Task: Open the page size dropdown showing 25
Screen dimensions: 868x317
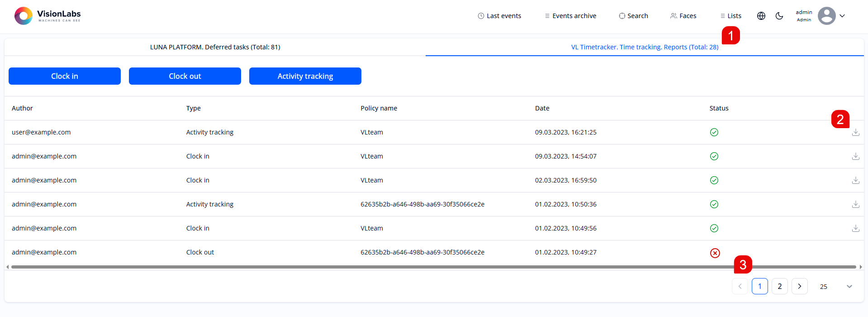Action: click(x=835, y=286)
